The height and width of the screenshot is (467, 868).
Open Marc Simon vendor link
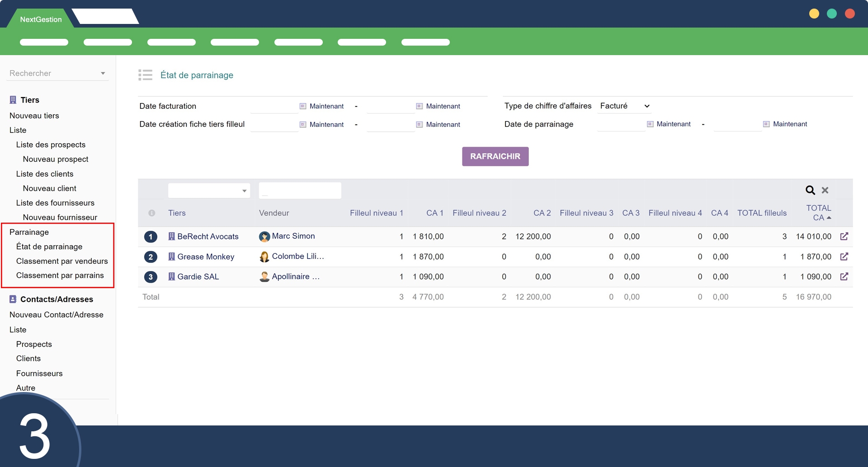tap(293, 236)
